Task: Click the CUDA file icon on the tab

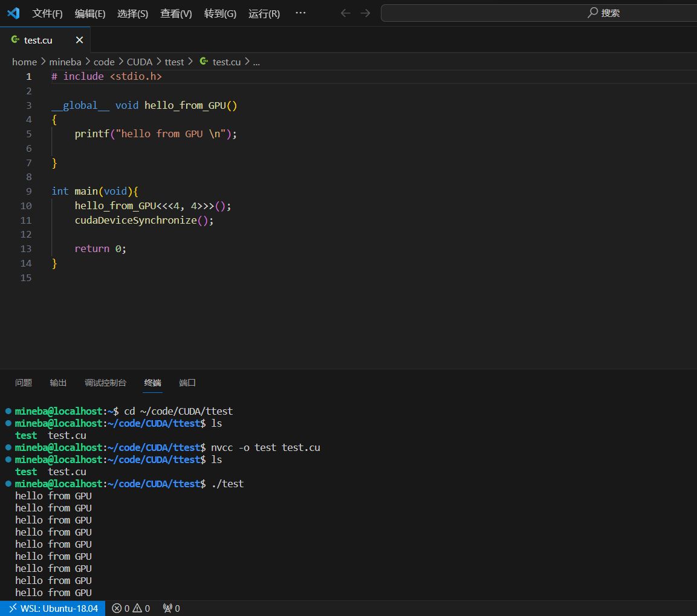Action: point(15,39)
